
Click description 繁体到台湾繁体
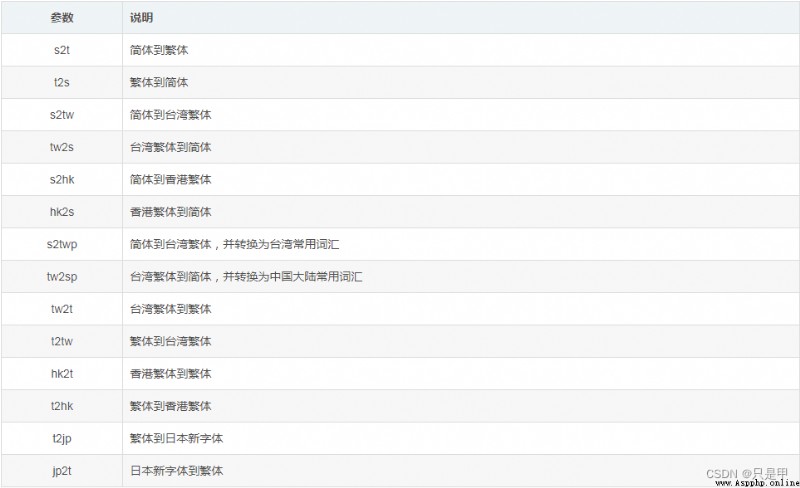point(170,341)
